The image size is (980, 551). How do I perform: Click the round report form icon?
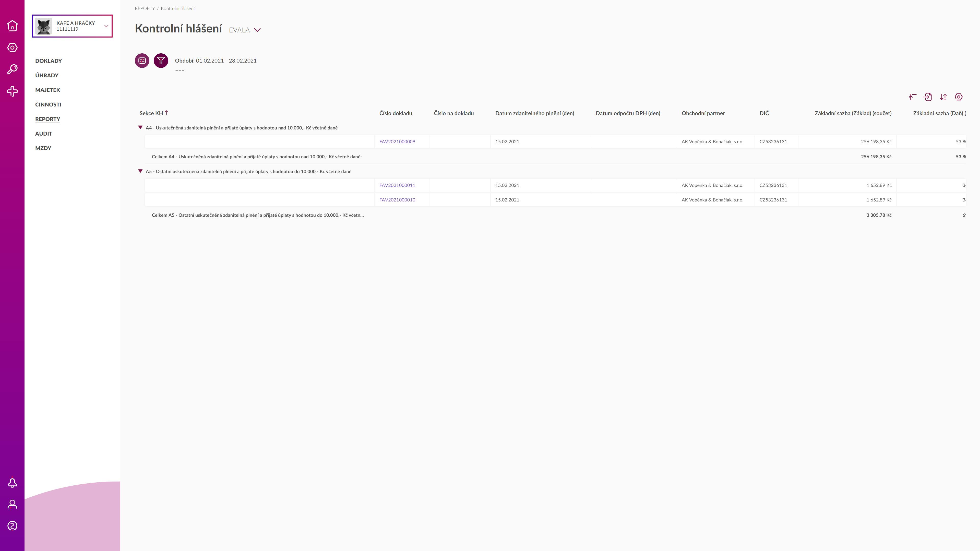point(142,61)
